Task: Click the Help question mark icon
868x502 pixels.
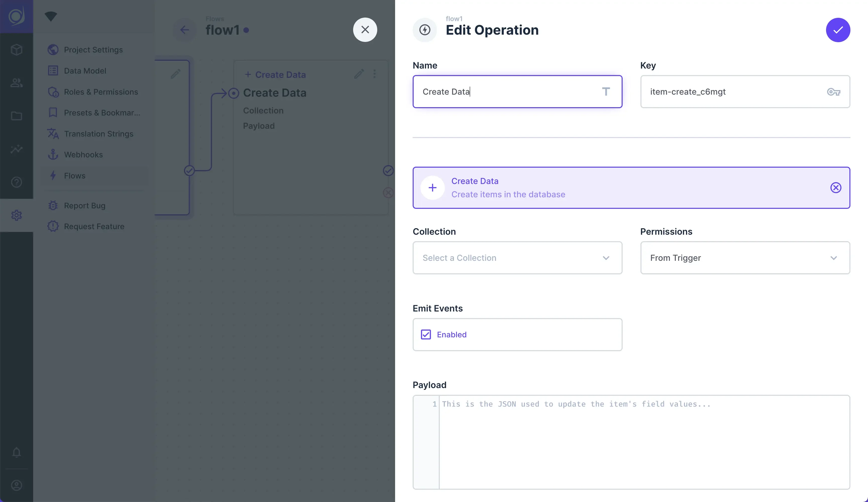Action: [x=16, y=182]
